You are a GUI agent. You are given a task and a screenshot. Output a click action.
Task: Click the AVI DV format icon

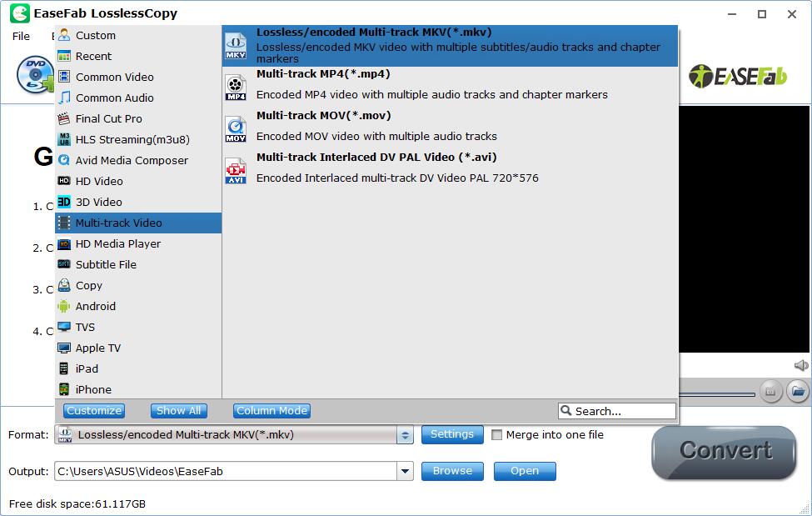236,171
